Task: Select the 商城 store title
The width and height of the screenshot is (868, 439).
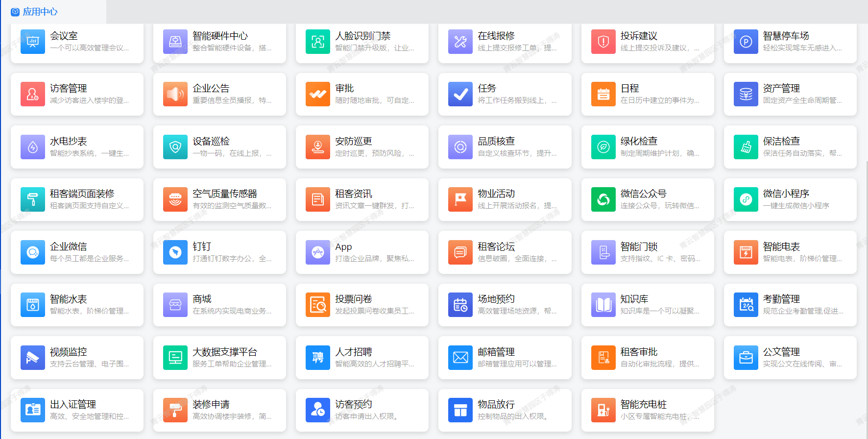Action: [202, 299]
